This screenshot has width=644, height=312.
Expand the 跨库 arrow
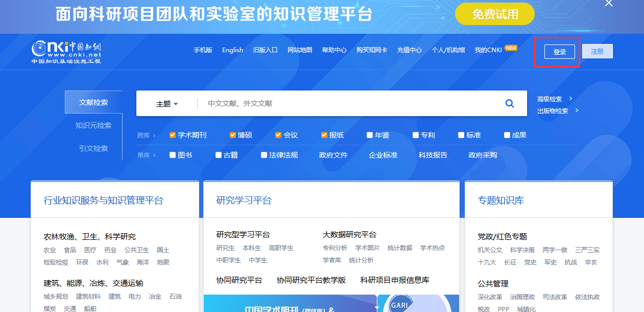[x=154, y=136]
